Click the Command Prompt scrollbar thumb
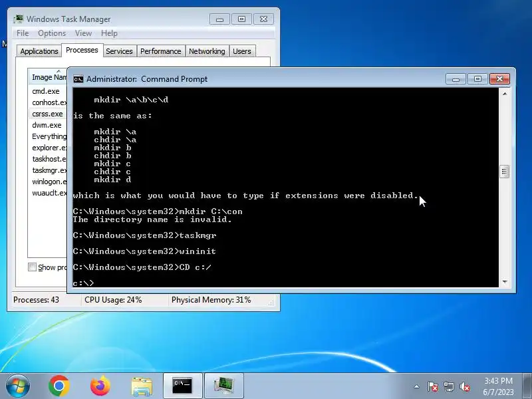This screenshot has height=399, width=532. (505, 172)
